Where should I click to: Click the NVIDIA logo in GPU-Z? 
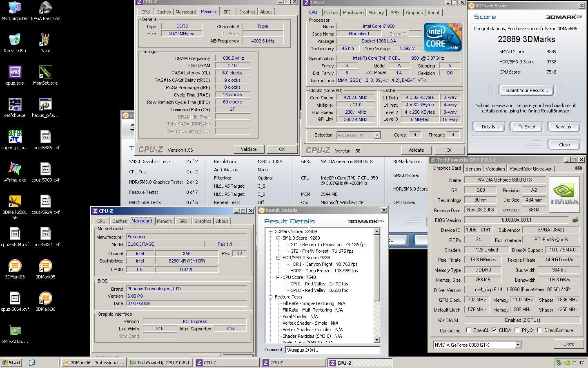(x=564, y=195)
